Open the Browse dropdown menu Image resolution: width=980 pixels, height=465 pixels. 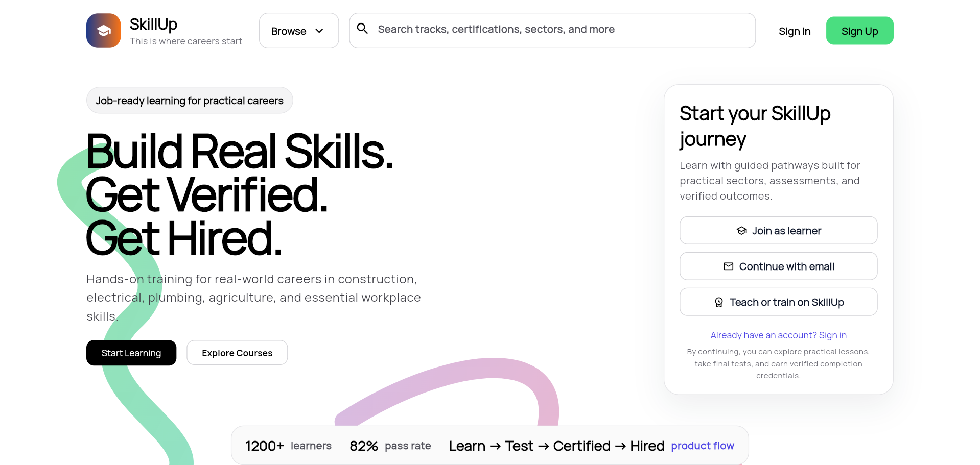298,31
